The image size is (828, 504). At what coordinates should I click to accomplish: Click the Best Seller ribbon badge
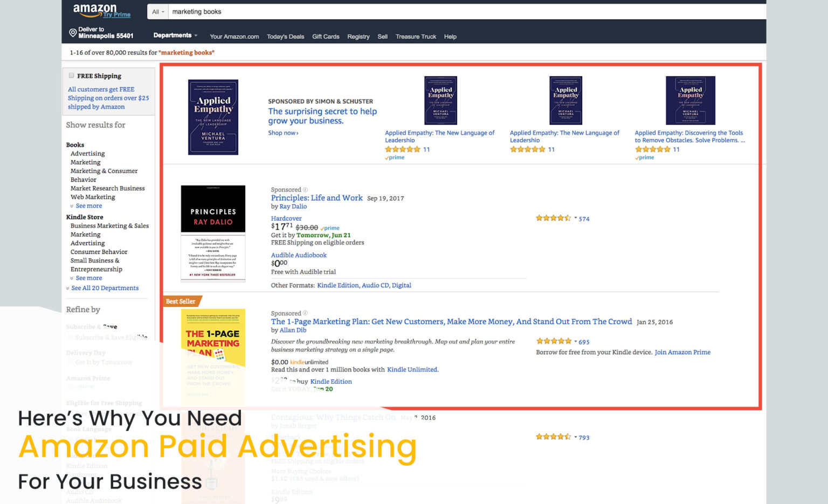click(181, 301)
